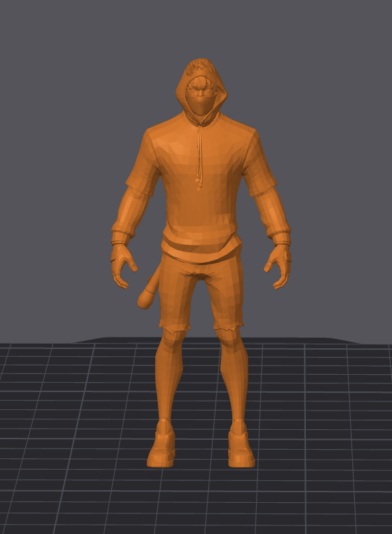The image size is (392, 534).
Task: Click the character's right-side hand
Action: click(x=279, y=266)
